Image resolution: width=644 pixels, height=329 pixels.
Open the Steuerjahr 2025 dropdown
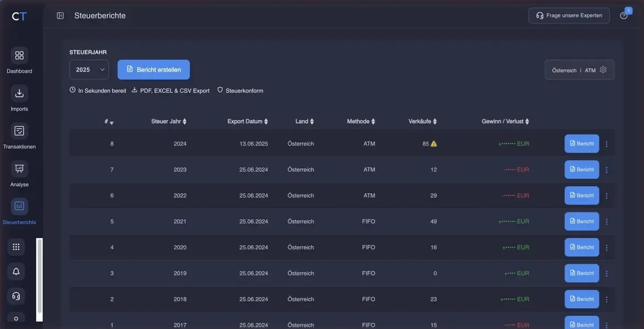(89, 70)
